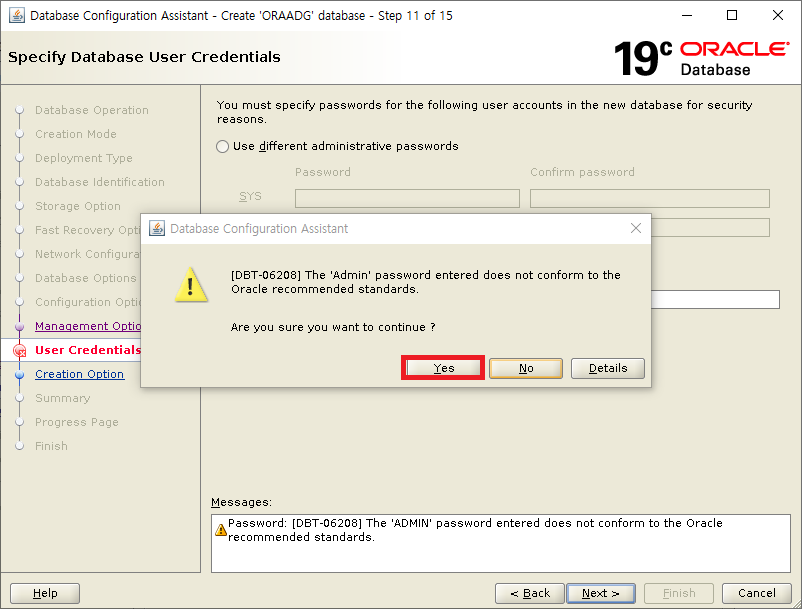Click the password warning message text

pyautogui.click(x=426, y=282)
